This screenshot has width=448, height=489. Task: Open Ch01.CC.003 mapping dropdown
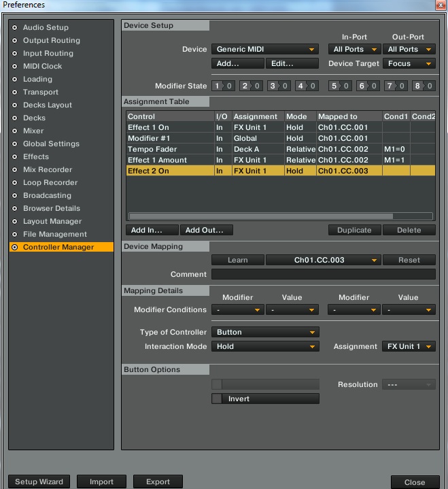click(324, 260)
